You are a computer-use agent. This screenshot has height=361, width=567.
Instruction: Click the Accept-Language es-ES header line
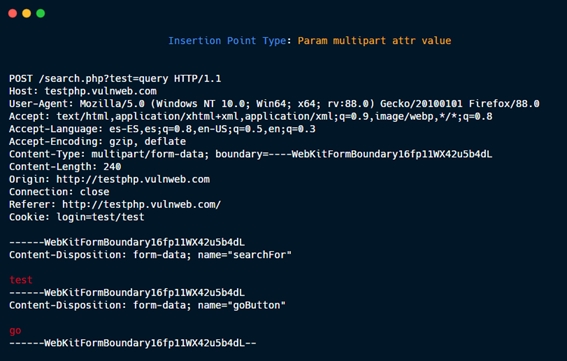click(162, 129)
